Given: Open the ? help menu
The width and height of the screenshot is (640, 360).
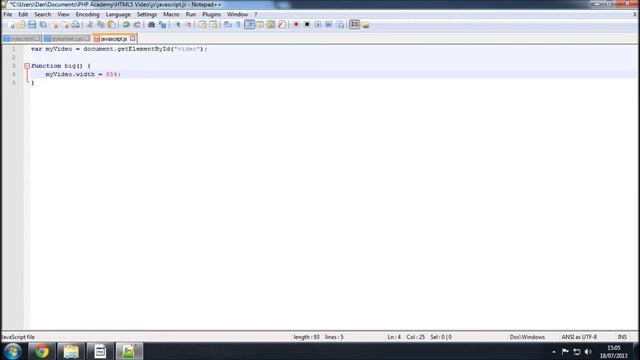Looking at the screenshot, I should [x=256, y=14].
